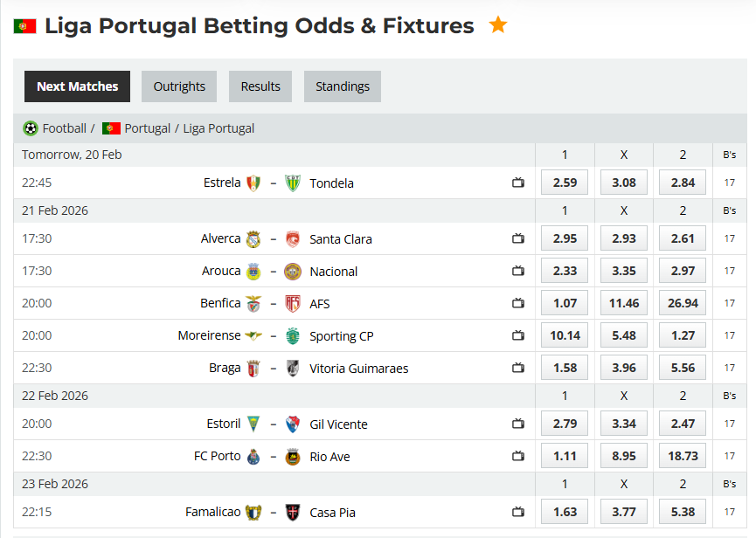Click the Portugal flag beside the page title
756x538 pixels.
pyautogui.click(x=26, y=26)
